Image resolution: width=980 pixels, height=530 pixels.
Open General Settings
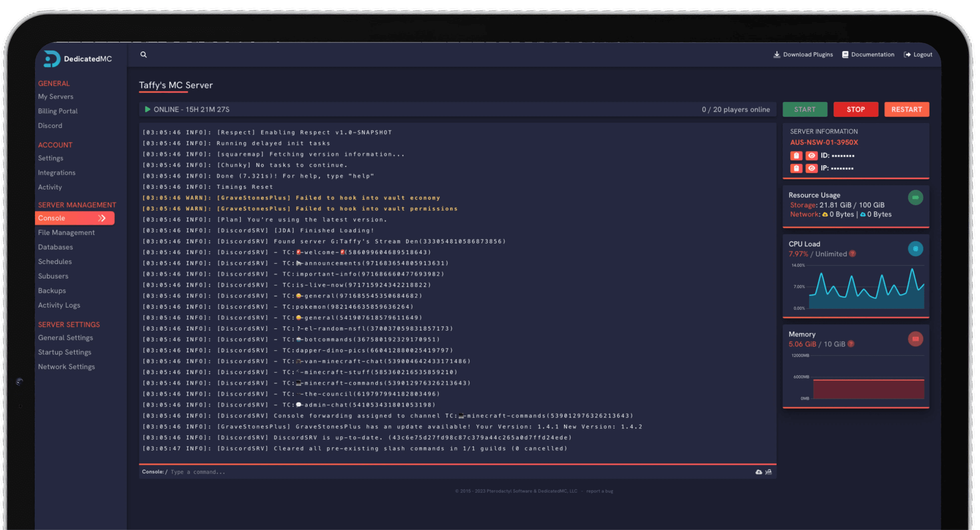(x=66, y=338)
